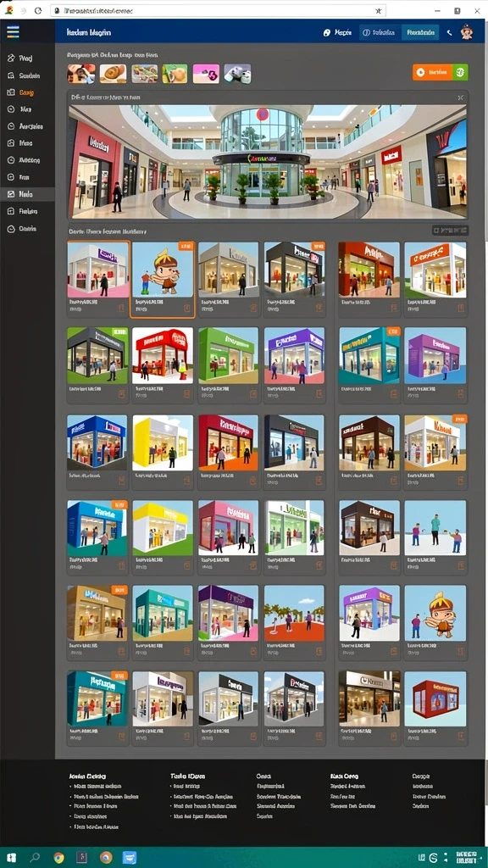Click the orange icon under the red arched store

[x=186, y=393]
